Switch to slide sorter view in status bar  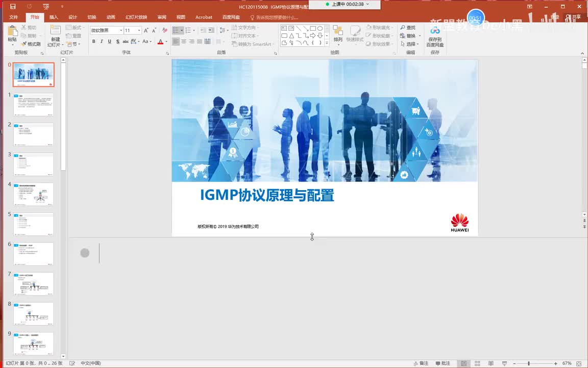(x=477, y=363)
